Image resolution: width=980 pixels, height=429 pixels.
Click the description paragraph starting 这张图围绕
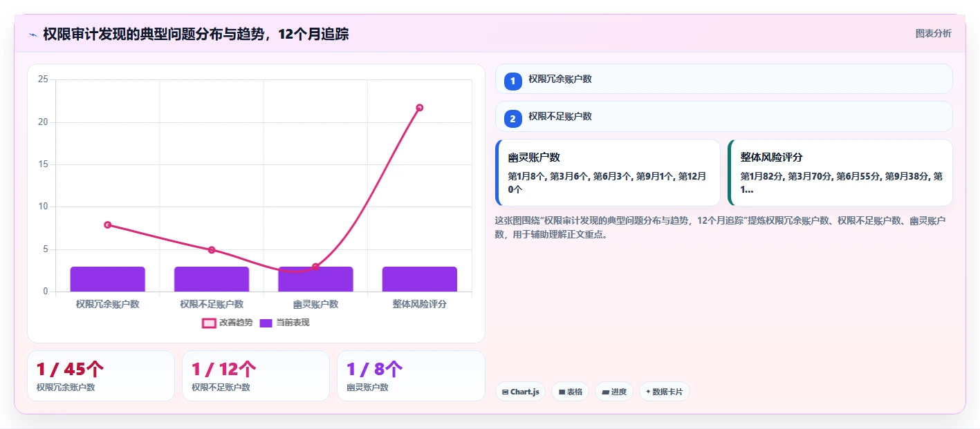(x=721, y=227)
